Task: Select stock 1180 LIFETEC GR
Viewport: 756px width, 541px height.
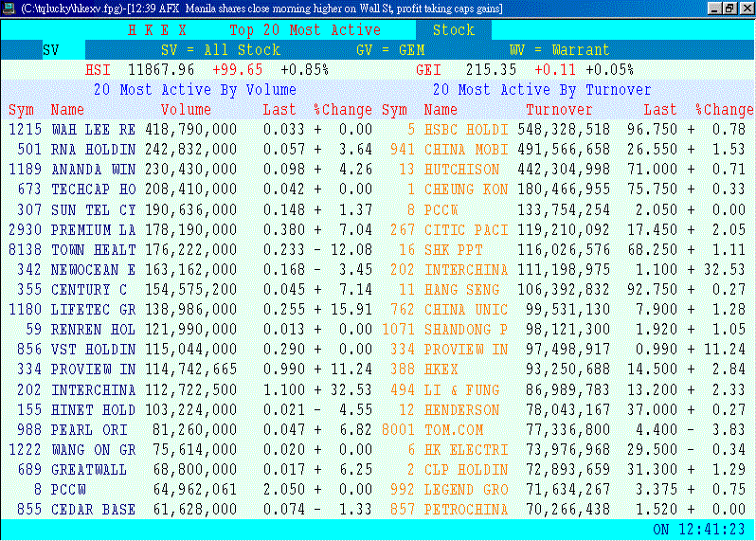Action: tap(190, 310)
